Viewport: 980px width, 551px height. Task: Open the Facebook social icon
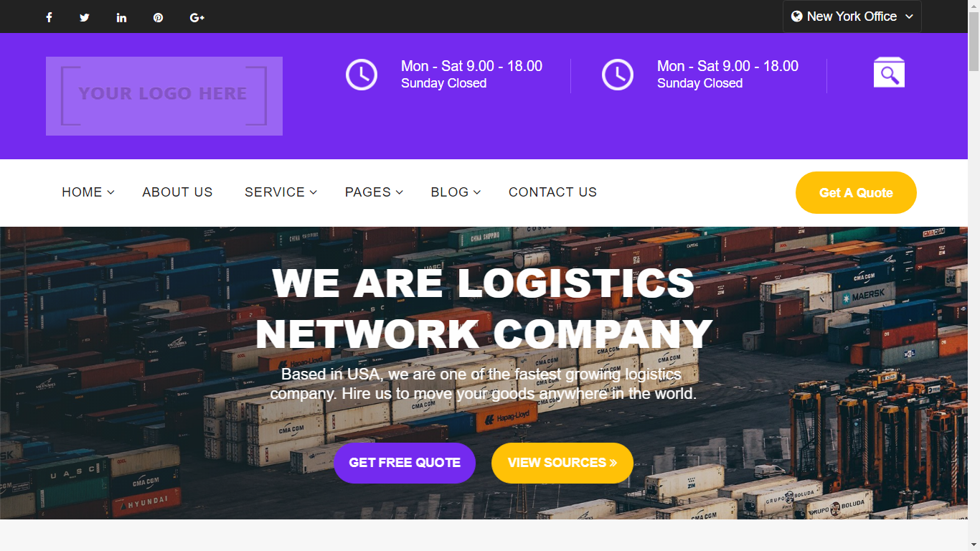coord(49,17)
